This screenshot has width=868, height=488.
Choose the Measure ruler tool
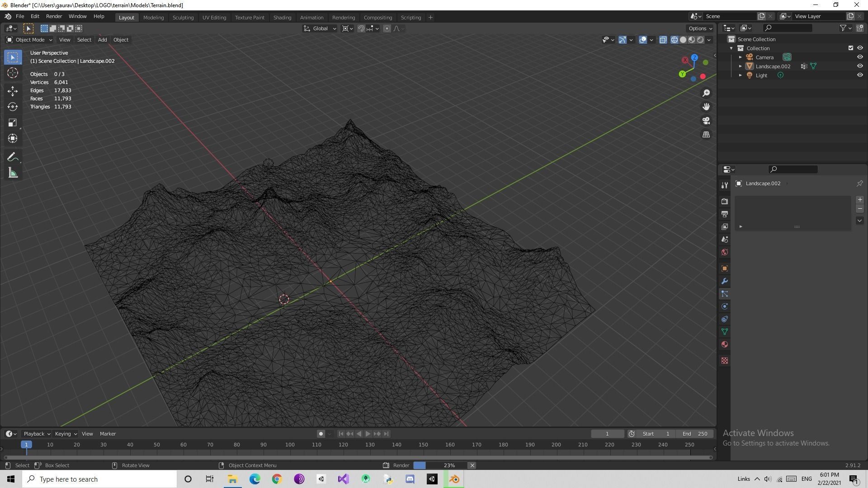13,173
